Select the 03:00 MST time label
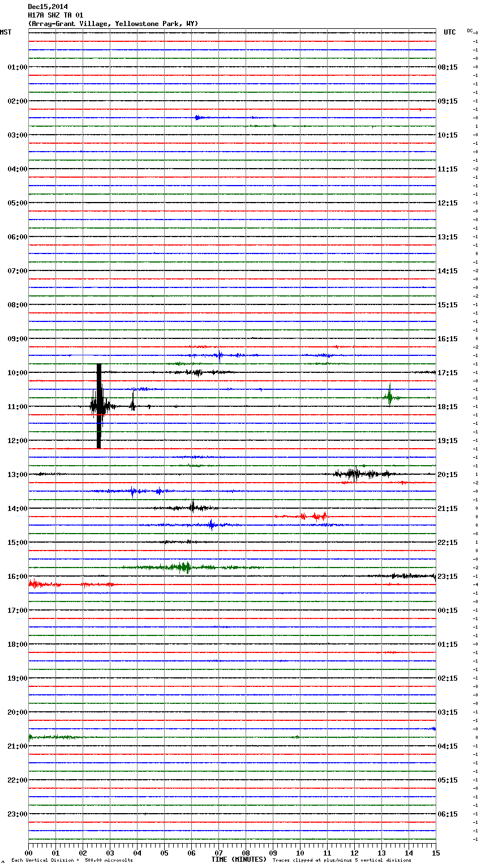 coord(17,135)
